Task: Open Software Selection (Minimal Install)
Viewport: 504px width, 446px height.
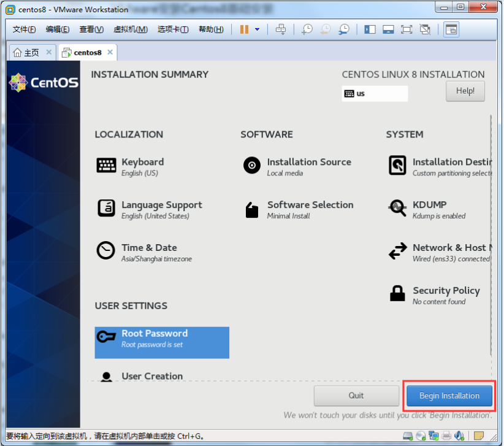Action: 310,209
